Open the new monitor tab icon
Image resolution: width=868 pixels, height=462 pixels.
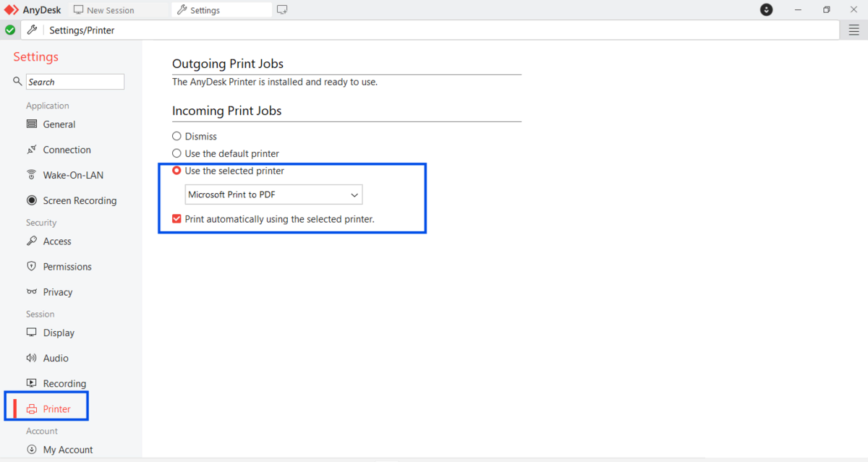coord(282,10)
